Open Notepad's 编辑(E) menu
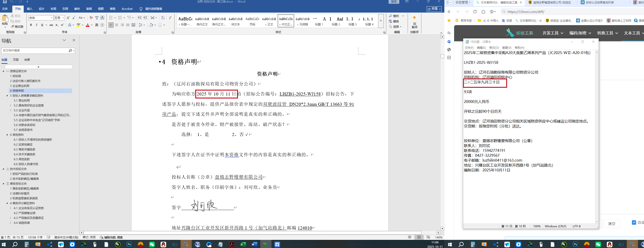 click(481, 48)
